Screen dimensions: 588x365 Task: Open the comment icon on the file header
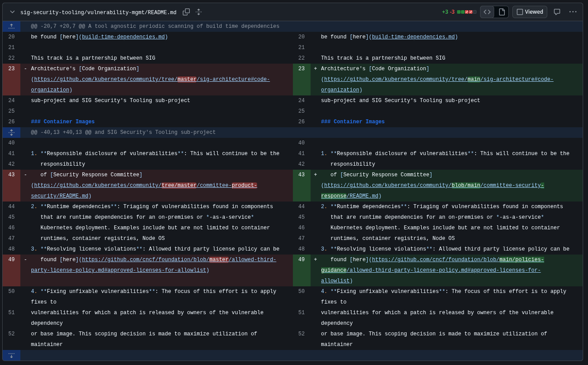click(x=557, y=12)
